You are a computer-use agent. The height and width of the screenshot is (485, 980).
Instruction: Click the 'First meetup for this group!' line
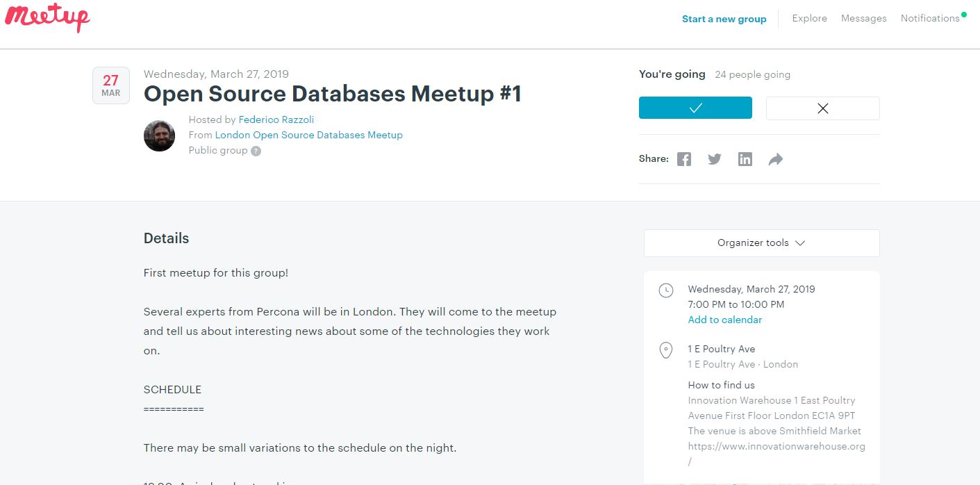pos(216,272)
